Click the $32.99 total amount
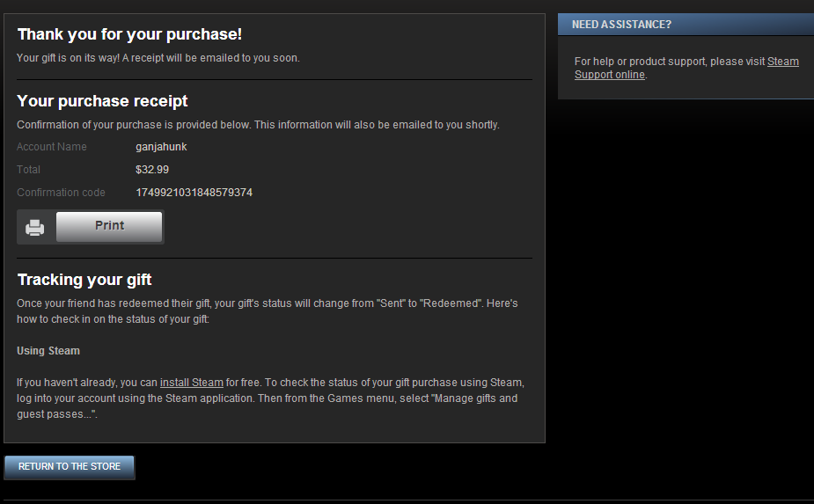The width and height of the screenshot is (814, 504). (x=152, y=170)
